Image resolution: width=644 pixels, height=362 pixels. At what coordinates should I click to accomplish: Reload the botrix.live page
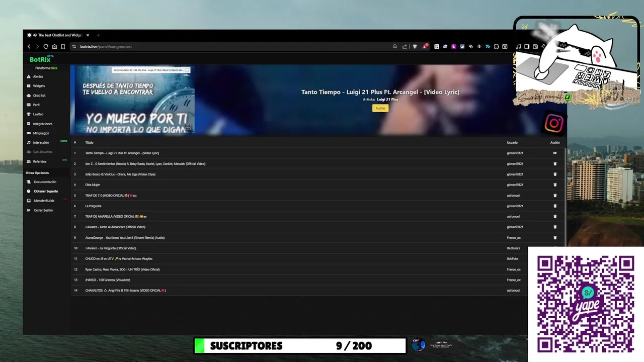(46, 46)
